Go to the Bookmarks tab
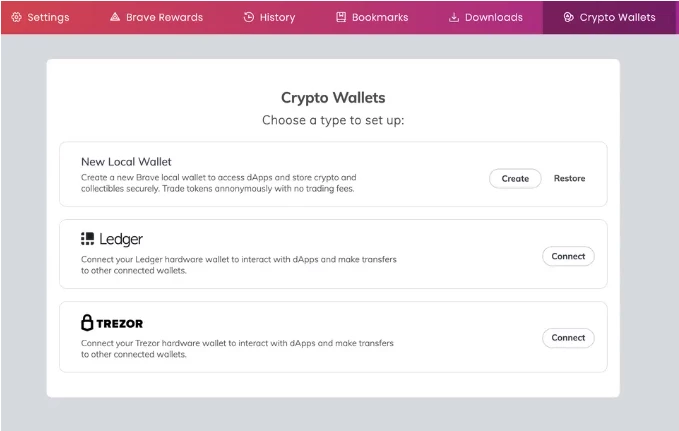The width and height of the screenshot is (679, 431). 372,17
